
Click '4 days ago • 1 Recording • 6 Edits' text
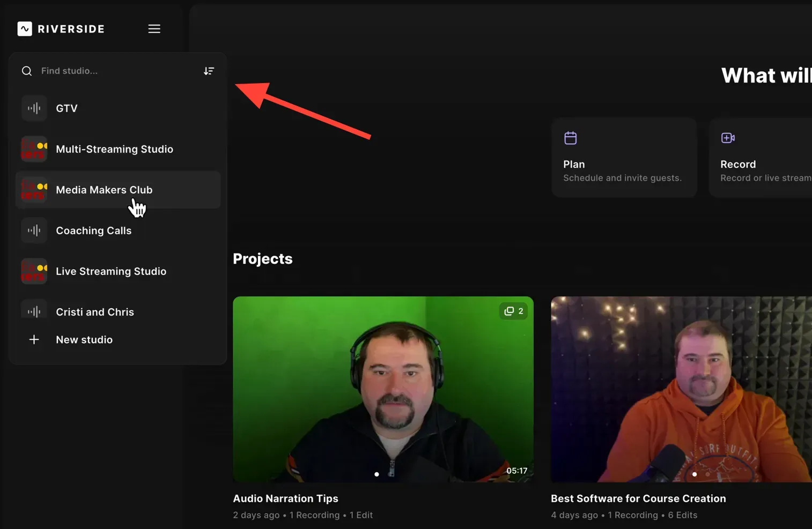pos(624,515)
